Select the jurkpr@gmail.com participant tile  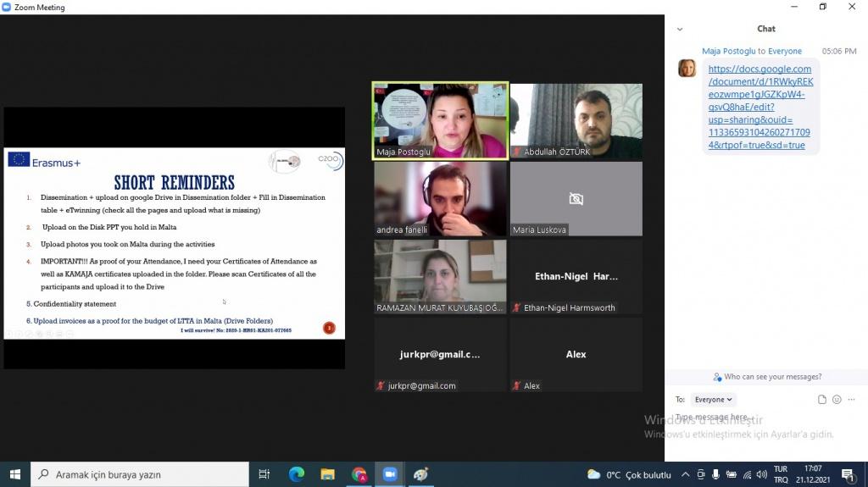coord(440,355)
